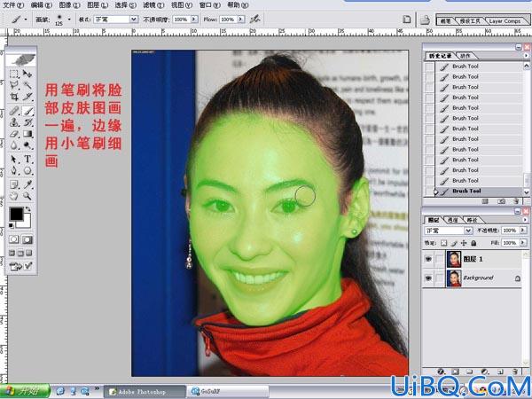
Task: Click Add layer style icon
Action: tap(441, 372)
